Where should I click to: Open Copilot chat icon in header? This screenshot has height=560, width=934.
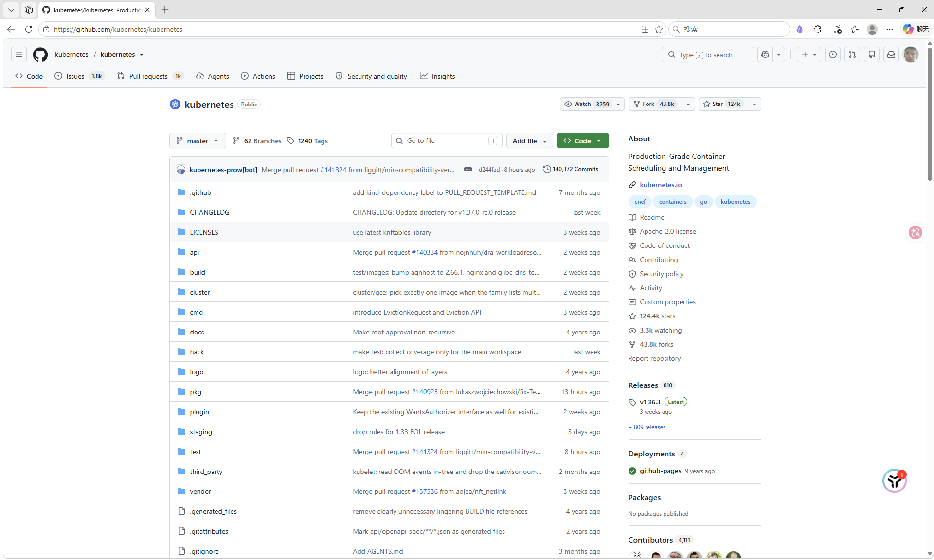[765, 54]
